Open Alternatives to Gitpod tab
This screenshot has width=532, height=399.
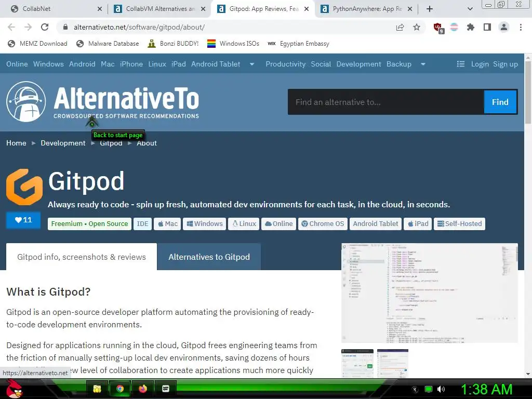[209, 257]
